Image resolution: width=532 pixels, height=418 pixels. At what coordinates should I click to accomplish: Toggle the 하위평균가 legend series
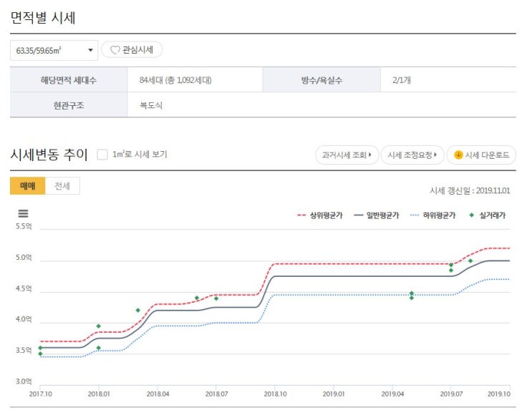[432, 215]
